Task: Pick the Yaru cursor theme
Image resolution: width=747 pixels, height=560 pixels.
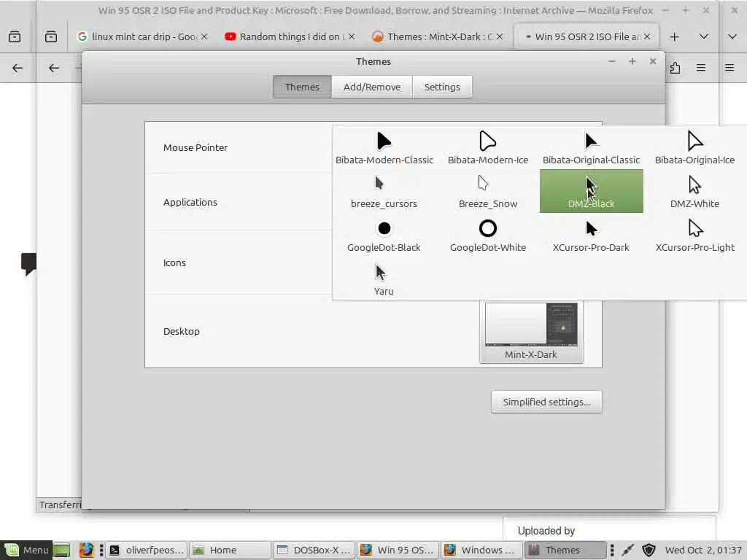Action: (x=384, y=279)
